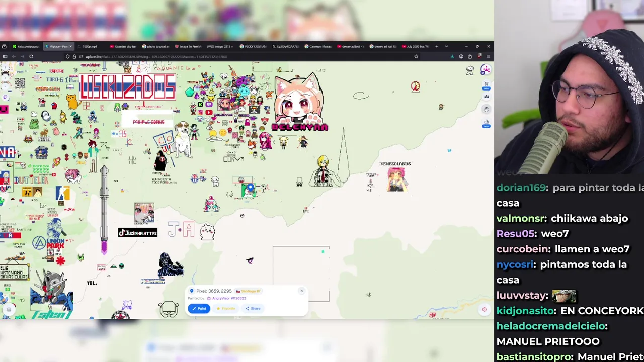Viewport: 644px width, 362px height.
Task: Click the Resu05 username in chat
Action: [513, 234]
